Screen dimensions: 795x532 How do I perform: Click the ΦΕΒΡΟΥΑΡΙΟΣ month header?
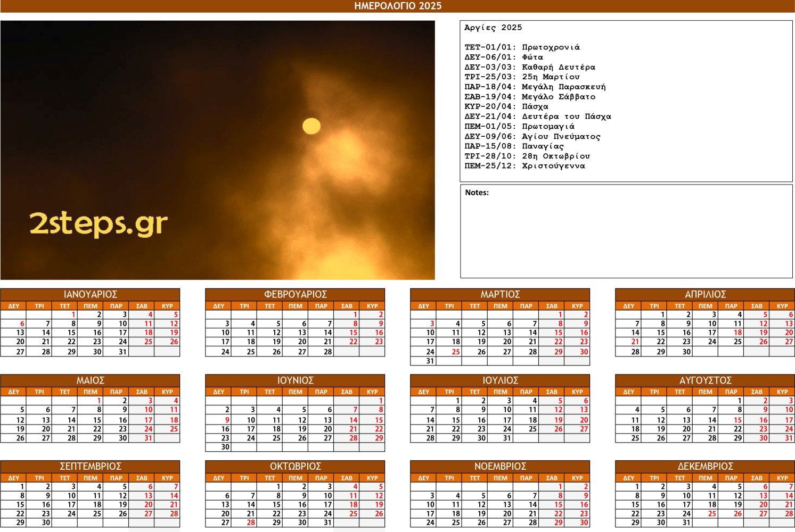tap(295, 295)
